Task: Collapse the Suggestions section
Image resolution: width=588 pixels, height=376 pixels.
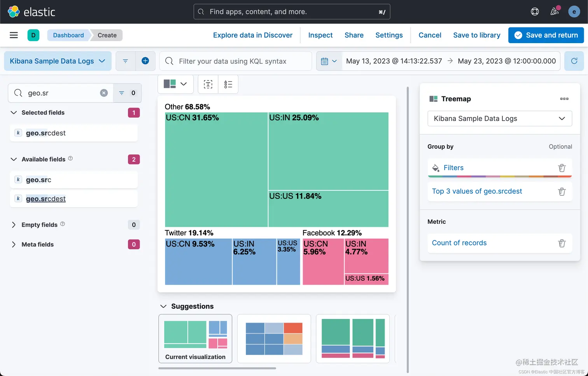Action: coord(163,306)
